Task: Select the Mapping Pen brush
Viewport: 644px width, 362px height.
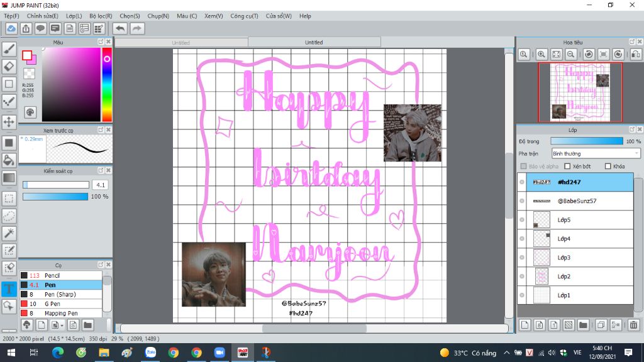Action: tap(61, 313)
